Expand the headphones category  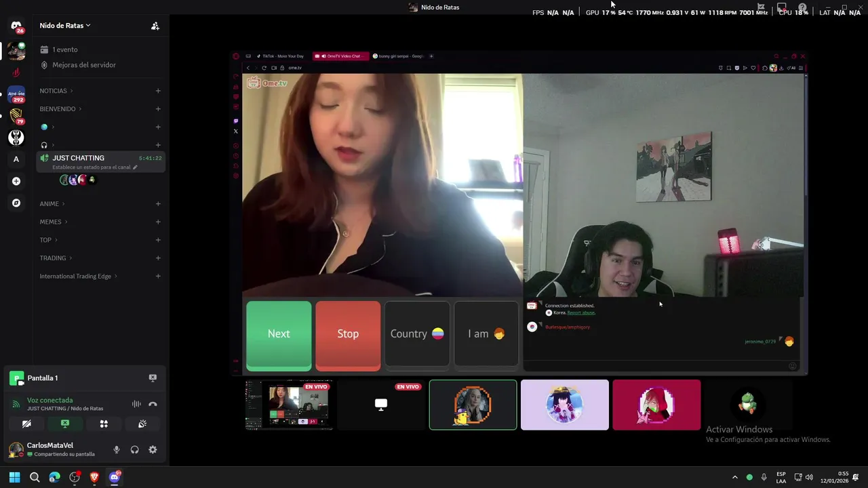click(x=47, y=145)
